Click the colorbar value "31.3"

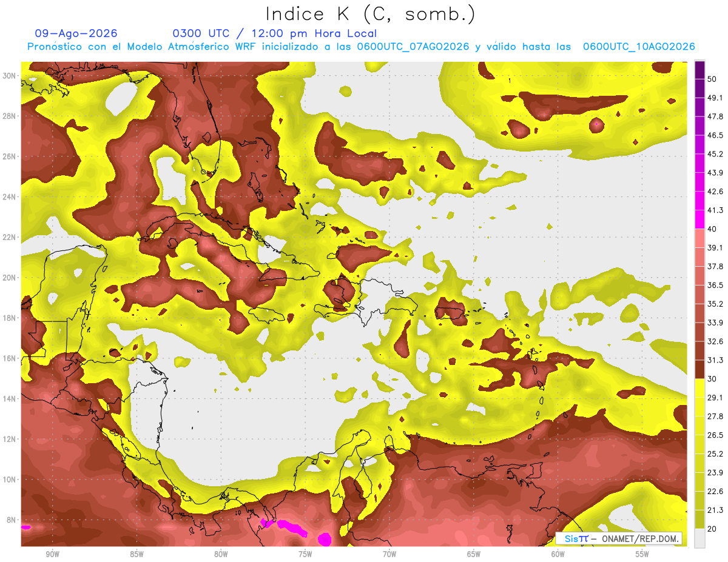point(715,360)
